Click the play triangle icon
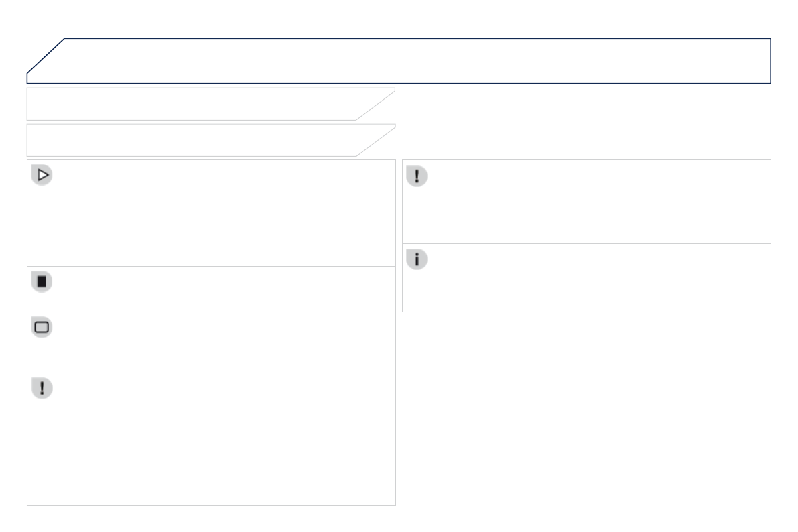 (42, 175)
